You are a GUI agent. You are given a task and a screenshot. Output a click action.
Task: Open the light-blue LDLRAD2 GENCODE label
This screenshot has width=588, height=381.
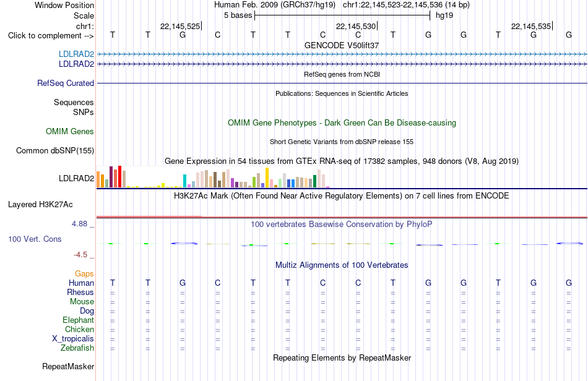click(77, 54)
